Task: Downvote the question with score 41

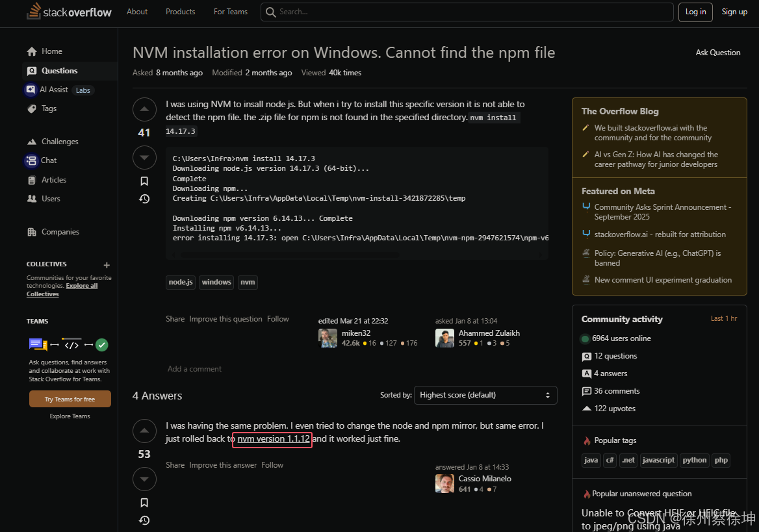Action: 144,157
